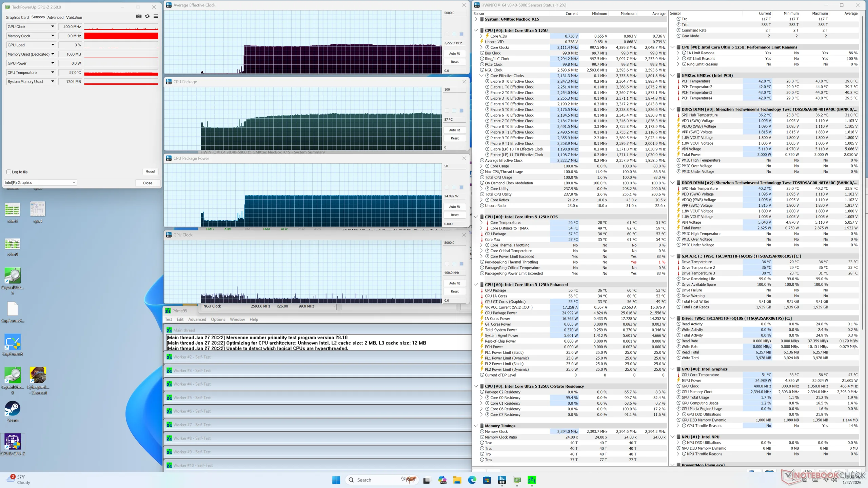Collapse the Memory Timings section
This screenshot has width=868, height=488.
(476, 426)
